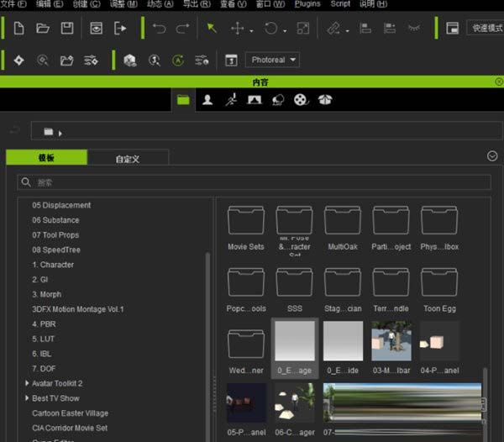Viewport: 504px width, 442px height.
Task: Click the circled chevron panel options button
Action: [x=492, y=156]
